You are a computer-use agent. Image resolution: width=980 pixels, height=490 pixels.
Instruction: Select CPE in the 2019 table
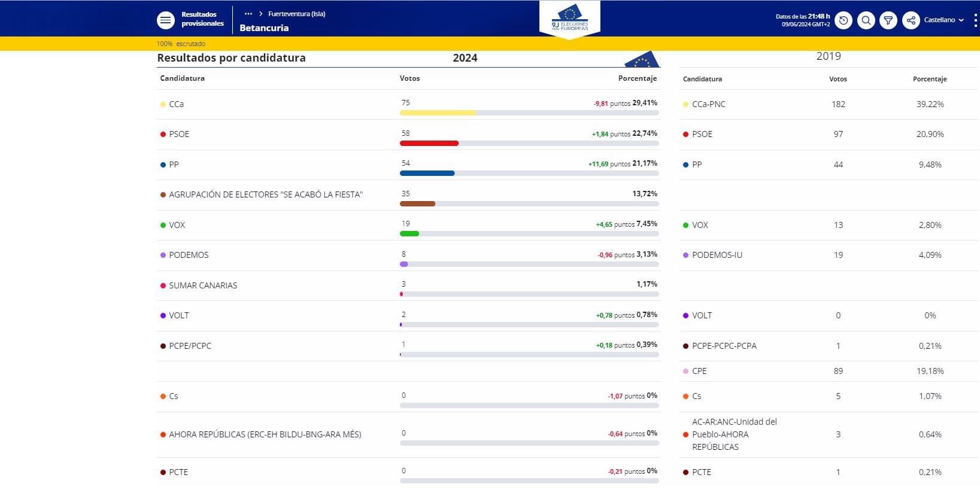point(699,371)
